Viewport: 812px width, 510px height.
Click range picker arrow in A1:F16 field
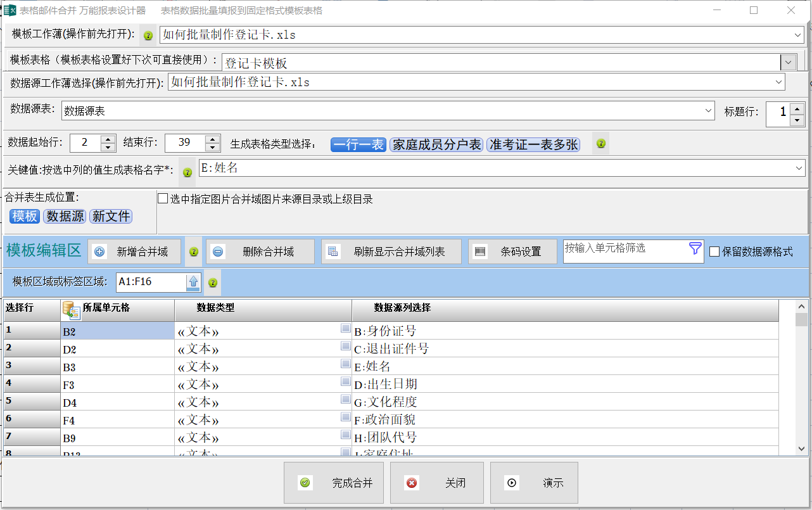pyautogui.click(x=193, y=282)
